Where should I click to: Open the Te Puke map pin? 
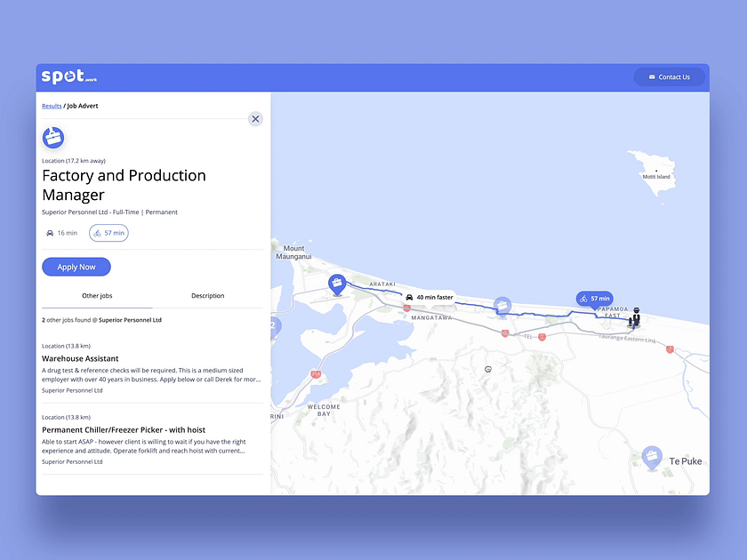pyautogui.click(x=654, y=457)
